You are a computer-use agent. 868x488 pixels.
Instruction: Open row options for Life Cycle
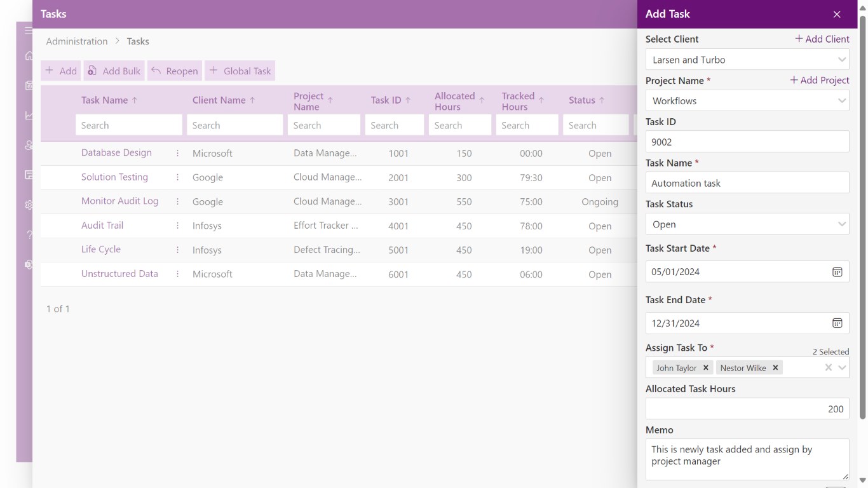point(177,250)
